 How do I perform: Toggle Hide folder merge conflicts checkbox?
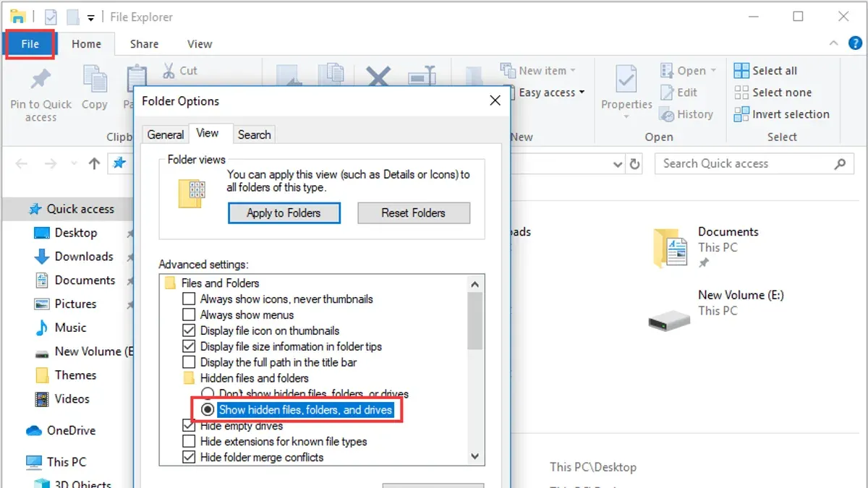[189, 458]
